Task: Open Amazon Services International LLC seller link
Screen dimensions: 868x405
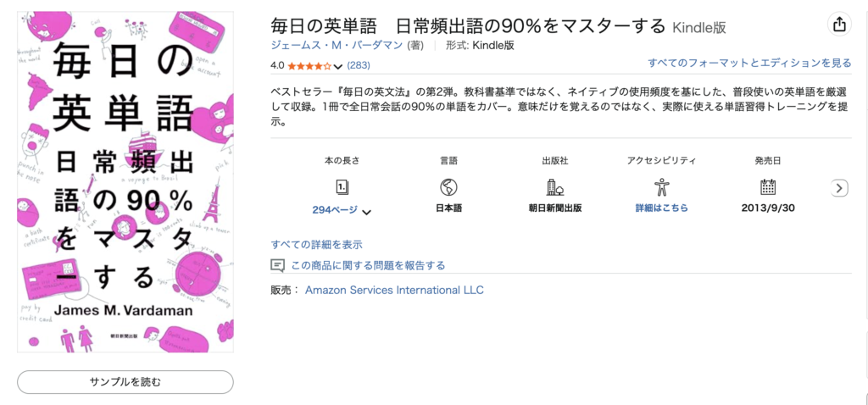Action: pyautogui.click(x=394, y=290)
